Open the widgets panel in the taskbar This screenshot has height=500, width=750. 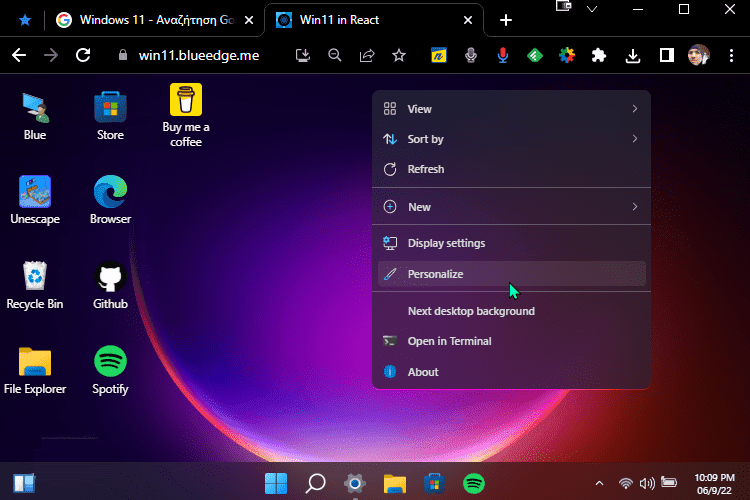pos(24,483)
